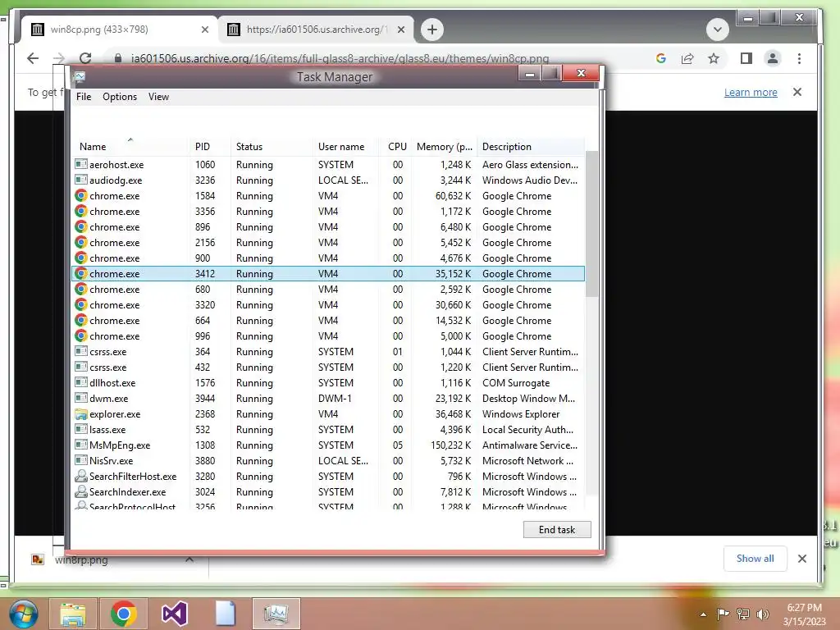The image size is (840, 630).
Task: Select the Chrome icon for PID 3356
Action: coord(81,211)
